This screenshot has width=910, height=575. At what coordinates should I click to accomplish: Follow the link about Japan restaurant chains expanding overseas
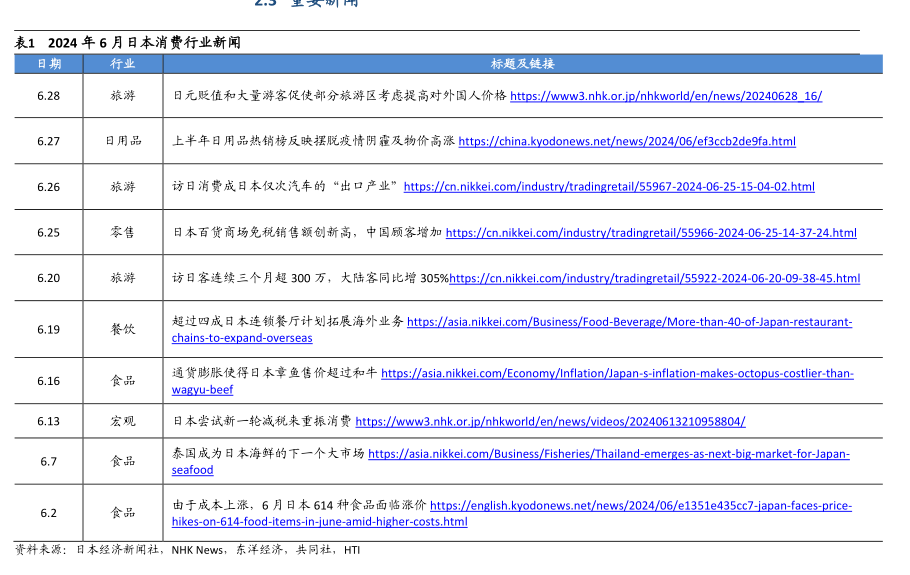pos(629,322)
